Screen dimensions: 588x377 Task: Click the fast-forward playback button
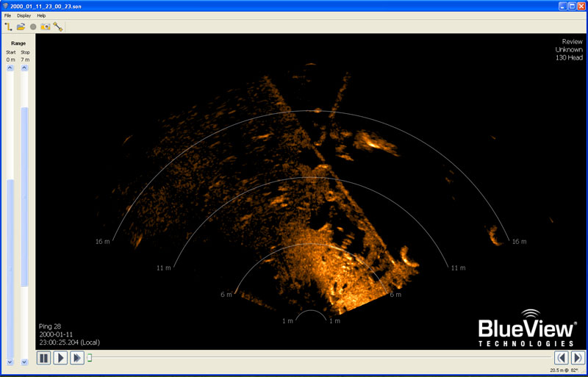[76, 358]
